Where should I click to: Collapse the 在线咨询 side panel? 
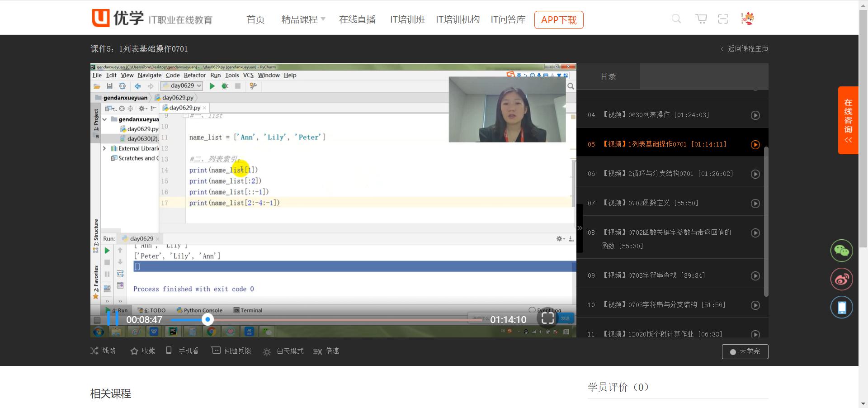coord(848,140)
